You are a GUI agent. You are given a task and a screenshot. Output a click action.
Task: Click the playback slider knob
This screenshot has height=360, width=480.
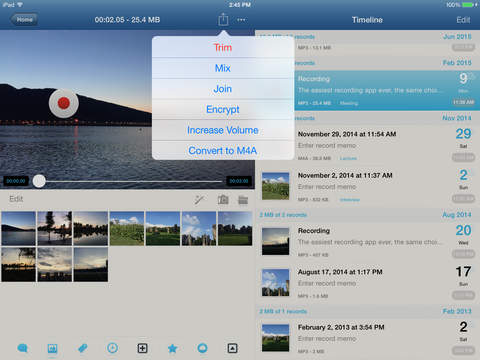pos(39,181)
